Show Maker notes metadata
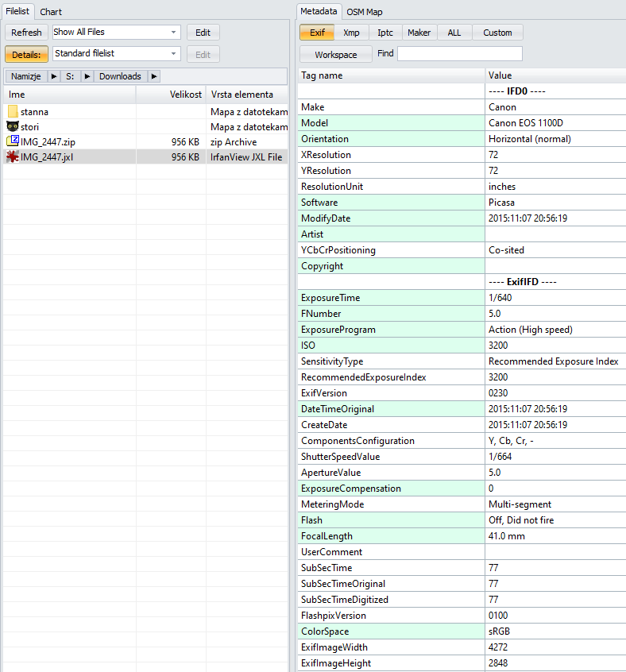Image resolution: width=626 pixels, height=672 pixels. click(419, 33)
